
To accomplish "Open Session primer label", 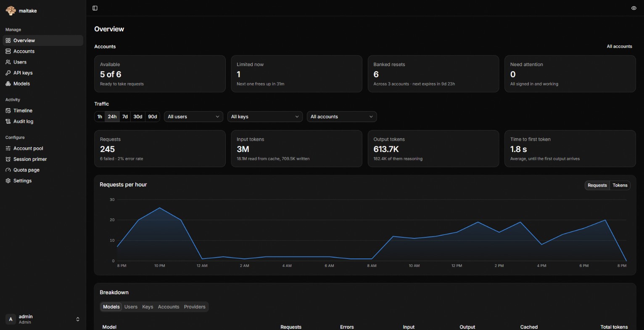I will tap(30, 159).
